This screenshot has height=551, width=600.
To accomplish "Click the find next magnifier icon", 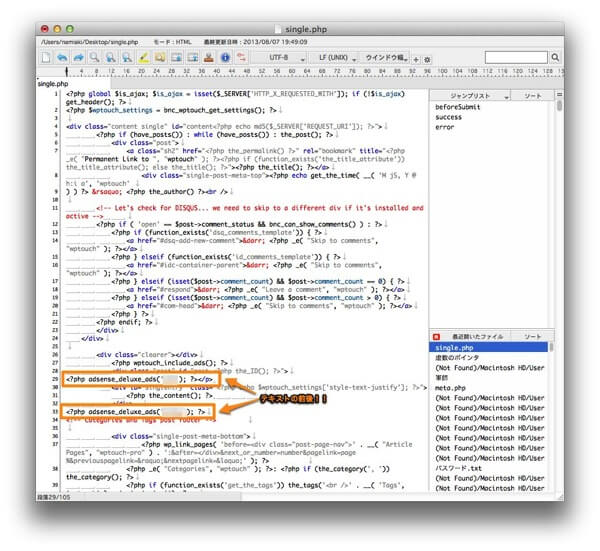I will pyautogui.click(x=111, y=58).
